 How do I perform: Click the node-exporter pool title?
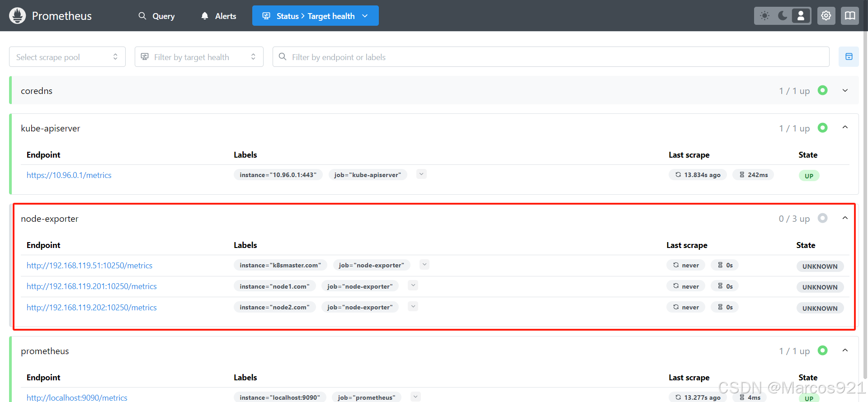pyautogui.click(x=50, y=219)
